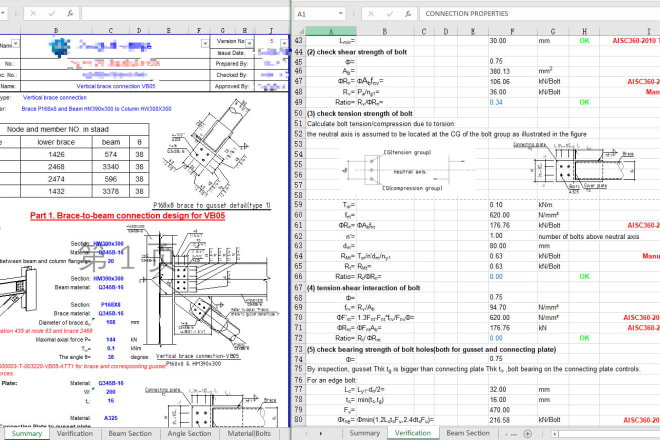Click the 94.70 N/mm² value in row 69

click(x=498, y=308)
